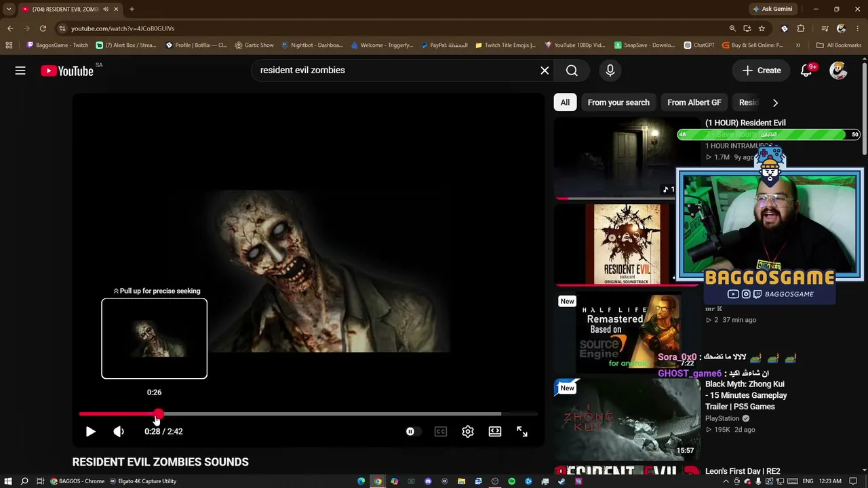Mute the video volume

119,431
